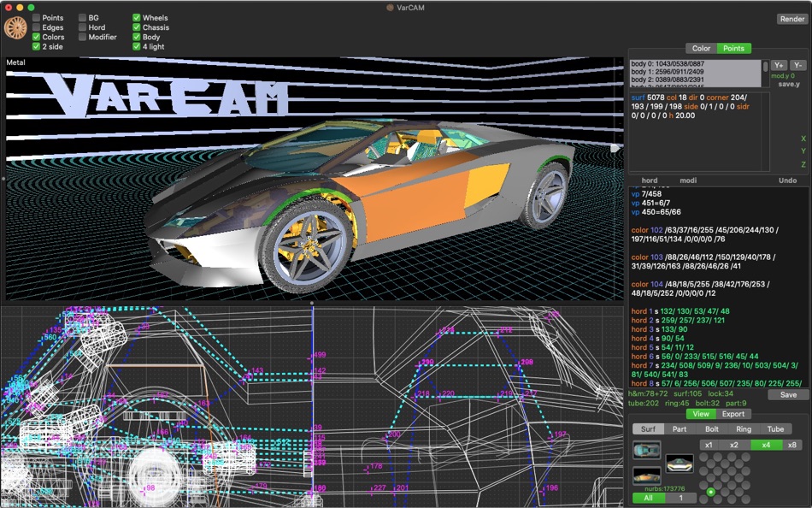Viewport: 812px width, 508px height.
Task: Select the body 2: 0389/0883/2391 row
Action: (x=696, y=80)
